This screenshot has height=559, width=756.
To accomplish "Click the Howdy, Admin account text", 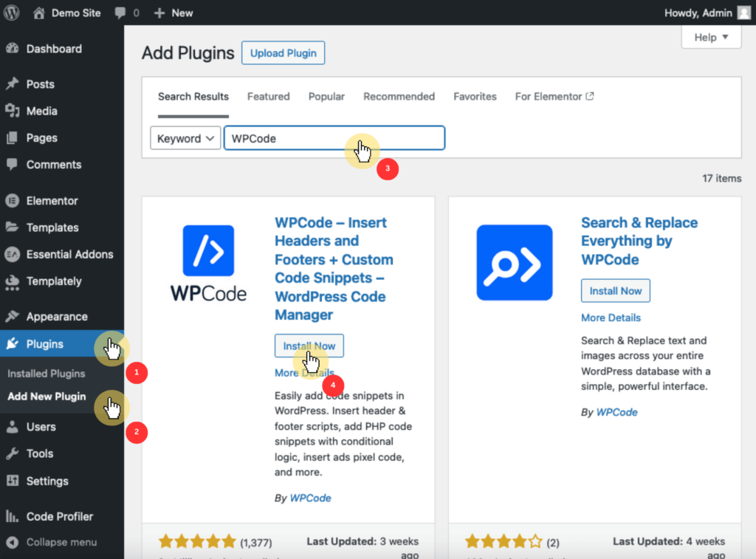I will coord(698,13).
